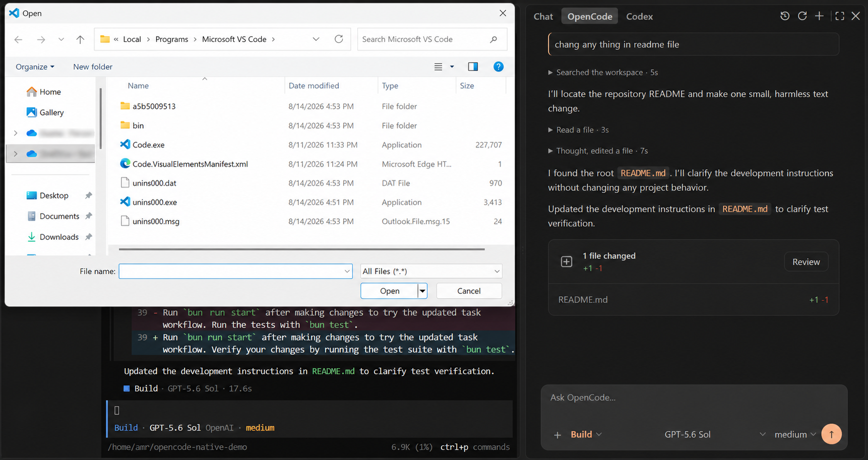The height and width of the screenshot is (460, 868).
Task: Expand Thought, edited a file step
Action: [x=598, y=151]
